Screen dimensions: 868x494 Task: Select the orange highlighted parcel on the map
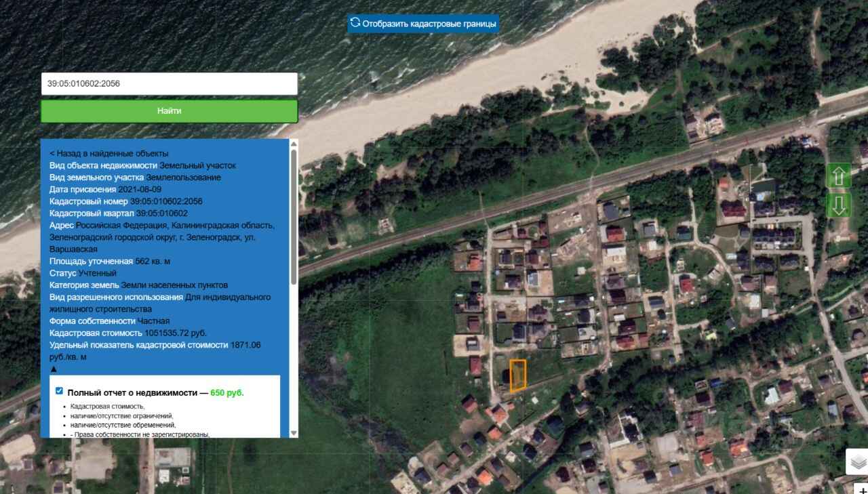pos(518,375)
